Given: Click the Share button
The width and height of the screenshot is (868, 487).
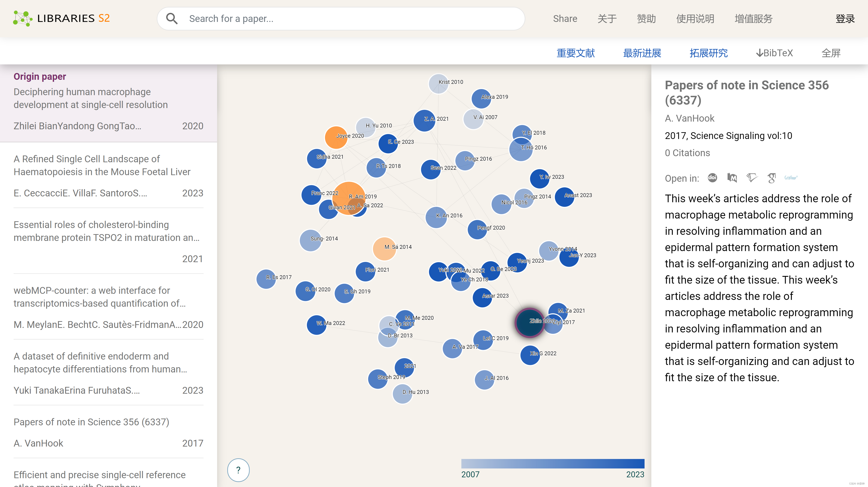Looking at the screenshot, I should click(x=565, y=19).
